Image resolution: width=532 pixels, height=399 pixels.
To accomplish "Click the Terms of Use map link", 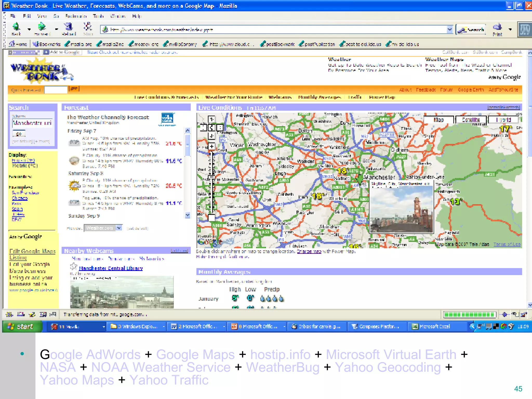I will pyautogui.click(x=507, y=244).
